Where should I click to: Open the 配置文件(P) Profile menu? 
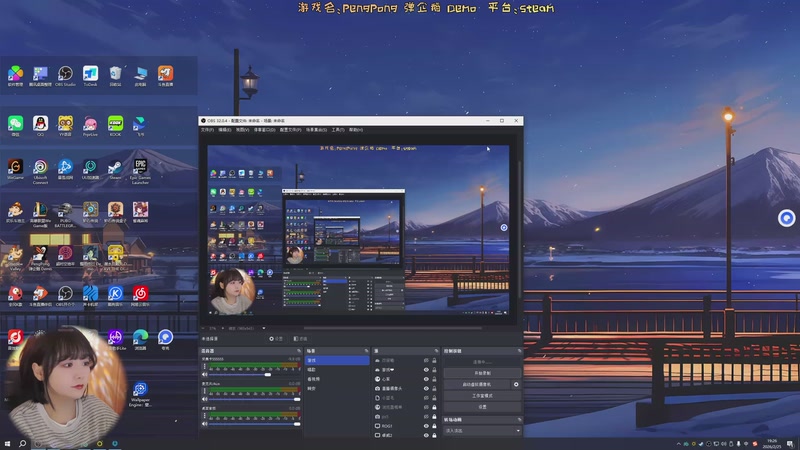click(x=290, y=130)
